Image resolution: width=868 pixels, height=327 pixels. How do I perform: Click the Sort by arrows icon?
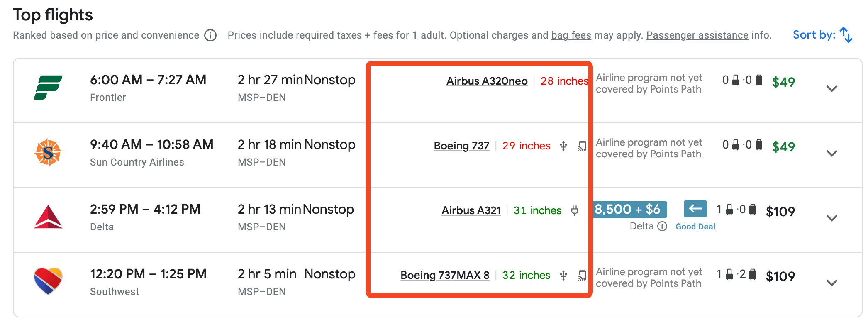[846, 35]
